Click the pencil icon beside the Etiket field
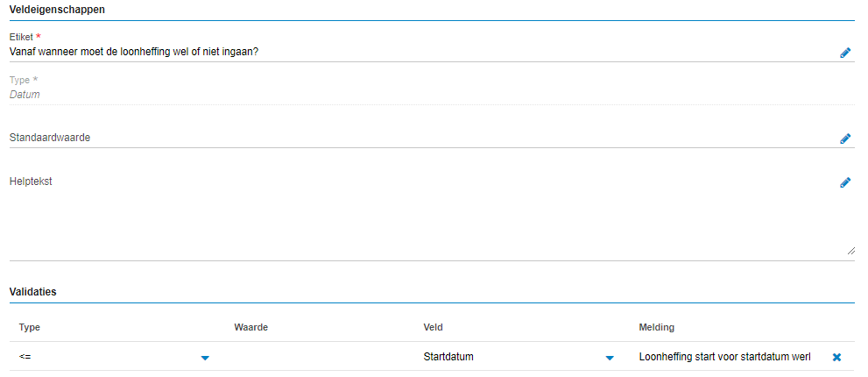Screen dimensions: 868x377 tap(845, 53)
